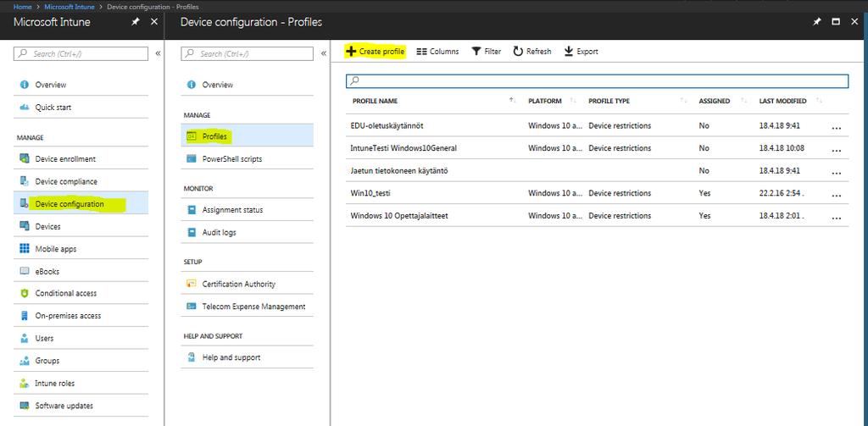Click the On-premises access icon

tap(25, 316)
